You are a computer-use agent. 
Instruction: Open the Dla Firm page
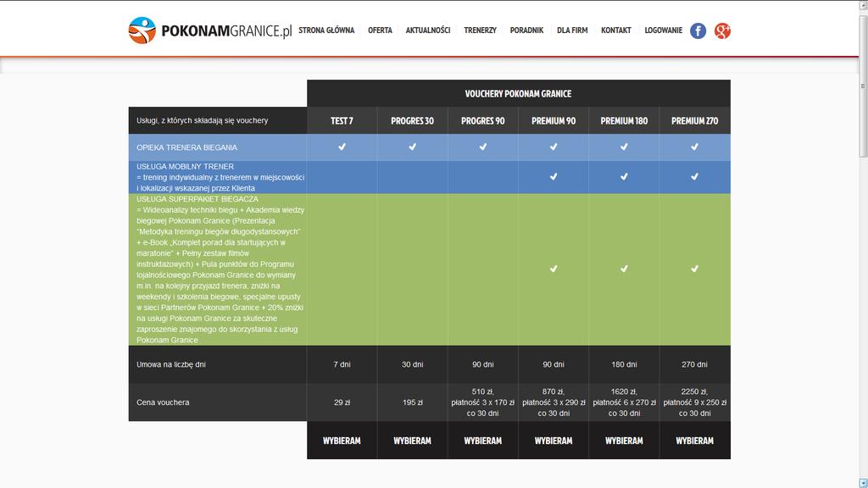pos(572,30)
